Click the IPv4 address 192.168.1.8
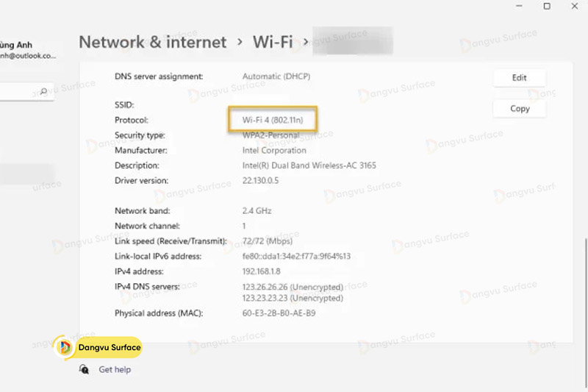 [262, 271]
